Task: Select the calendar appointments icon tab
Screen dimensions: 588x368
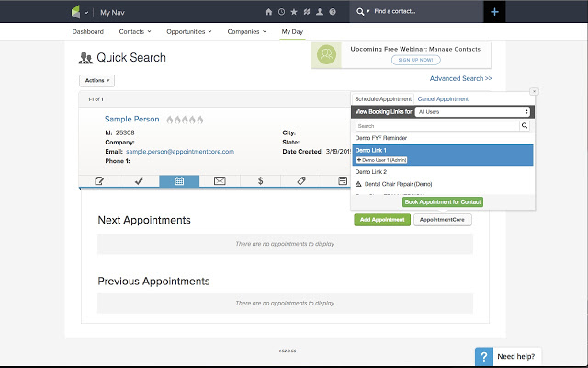Action: coord(179,181)
